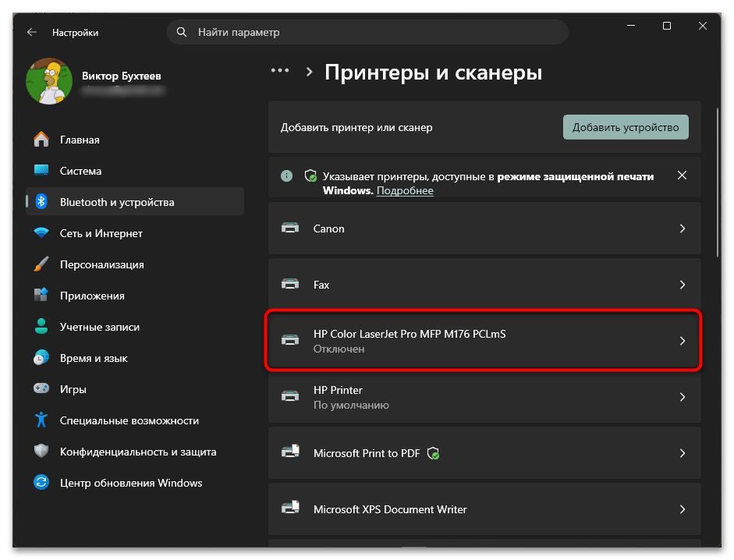Screen dimensions: 734x560
Task: Click the search magnifier icon
Action: (x=182, y=32)
